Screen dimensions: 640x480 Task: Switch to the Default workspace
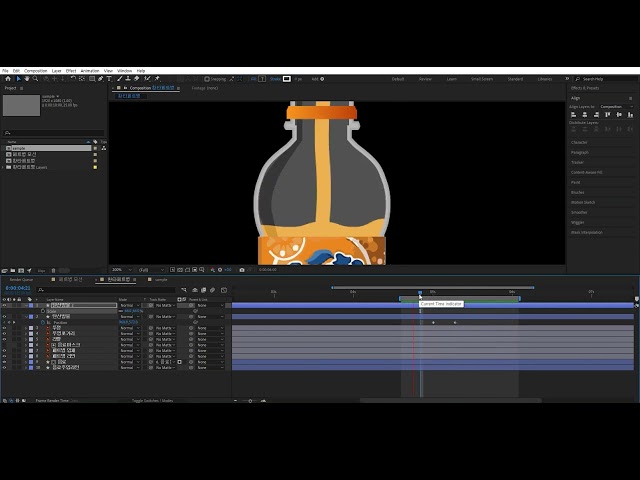398,79
